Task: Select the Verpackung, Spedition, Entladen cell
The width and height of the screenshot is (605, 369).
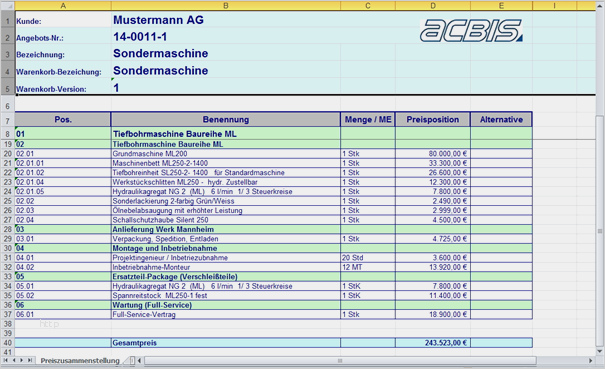Action: click(226, 239)
